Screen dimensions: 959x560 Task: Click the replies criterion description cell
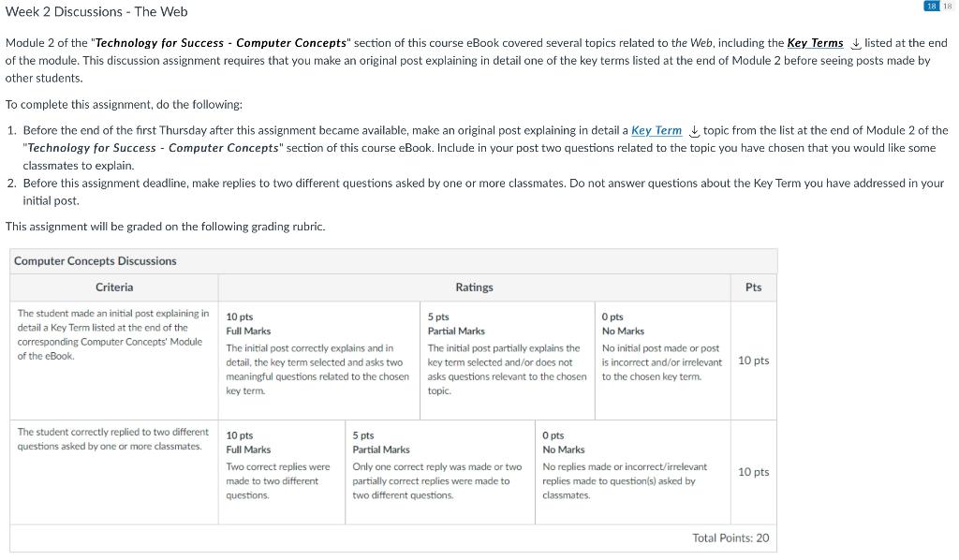point(113,439)
